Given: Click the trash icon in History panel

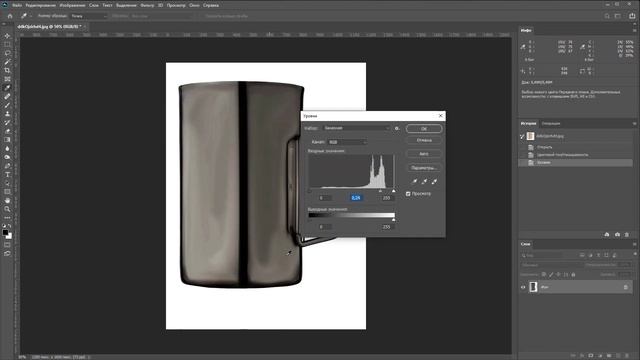Looking at the screenshot, I should tap(627, 235).
